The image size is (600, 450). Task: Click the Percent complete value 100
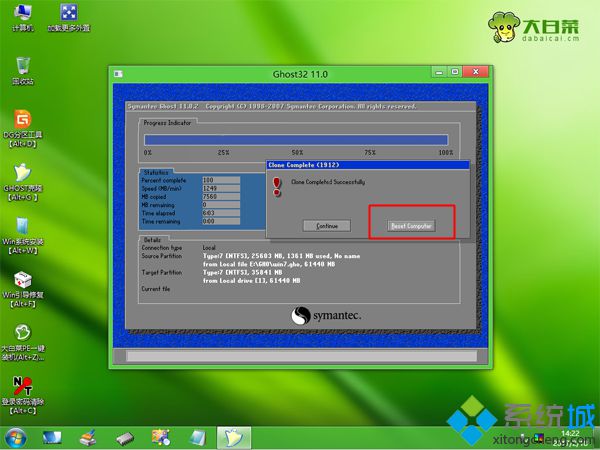(221, 180)
